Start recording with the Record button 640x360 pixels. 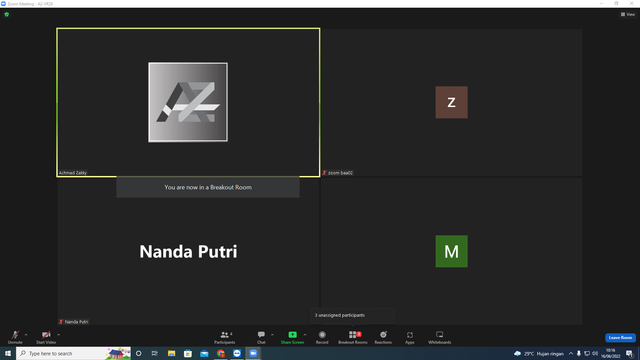322,337
